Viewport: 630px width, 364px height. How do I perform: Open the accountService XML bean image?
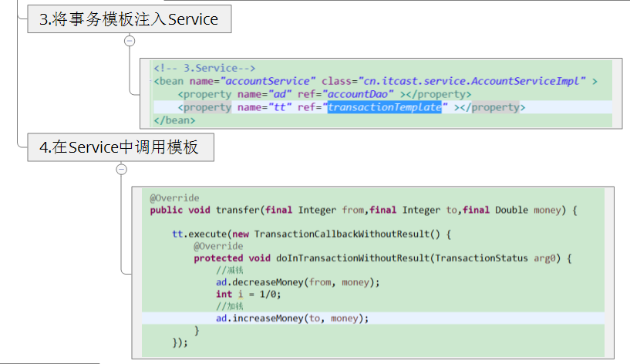click(x=381, y=93)
